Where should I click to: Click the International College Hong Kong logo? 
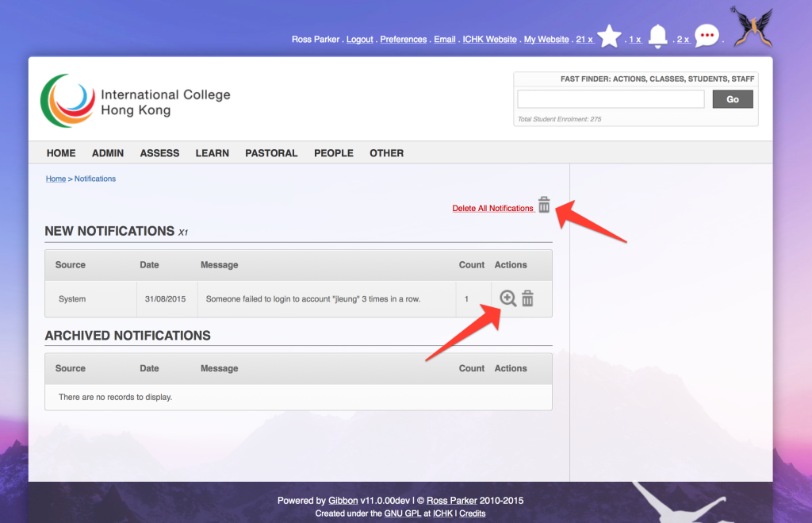[x=136, y=101]
